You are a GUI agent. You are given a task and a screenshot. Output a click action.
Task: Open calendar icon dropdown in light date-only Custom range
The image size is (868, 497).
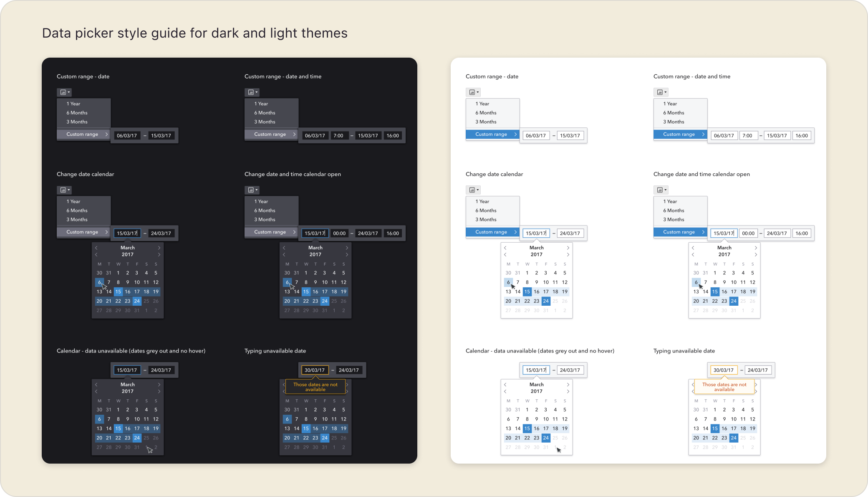(x=473, y=92)
